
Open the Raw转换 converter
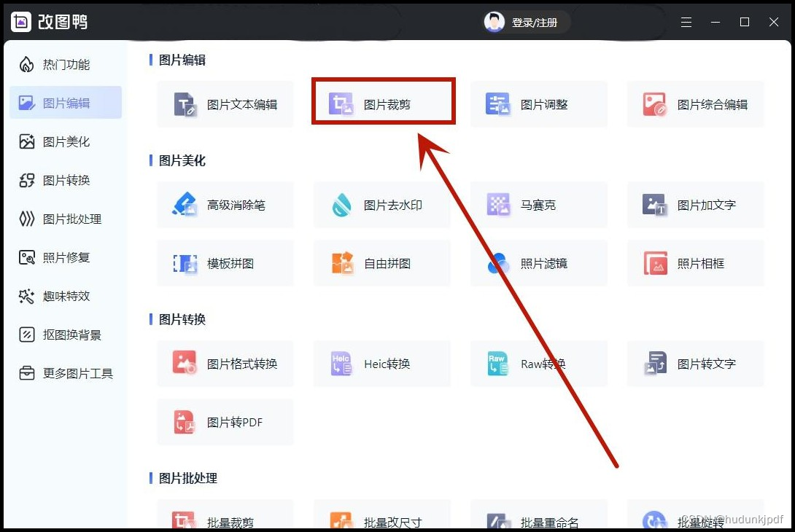539,364
